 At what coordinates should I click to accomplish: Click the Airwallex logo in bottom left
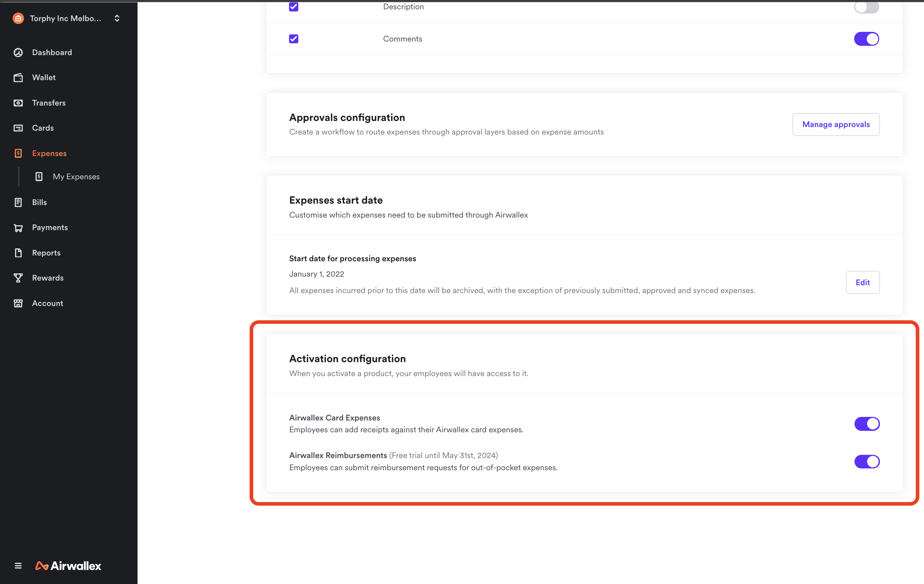pos(68,565)
